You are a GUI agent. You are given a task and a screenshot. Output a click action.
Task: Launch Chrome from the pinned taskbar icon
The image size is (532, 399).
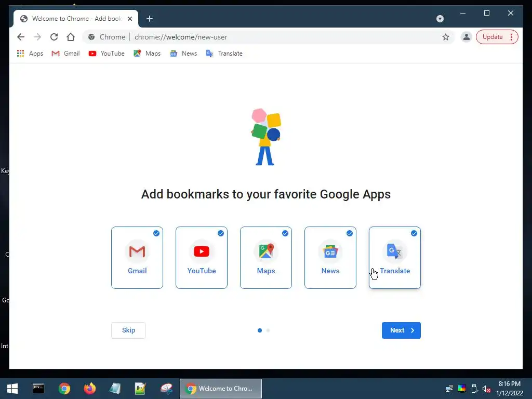tap(64, 389)
